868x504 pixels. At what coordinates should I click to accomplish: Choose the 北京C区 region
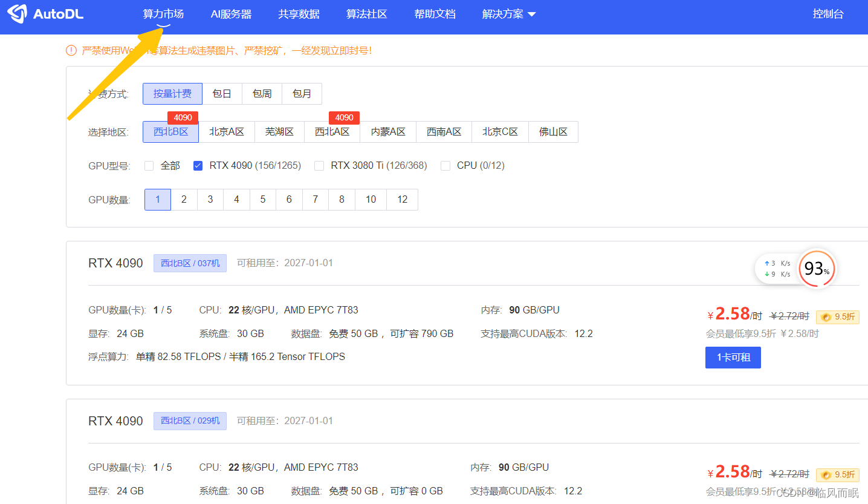tap(500, 132)
